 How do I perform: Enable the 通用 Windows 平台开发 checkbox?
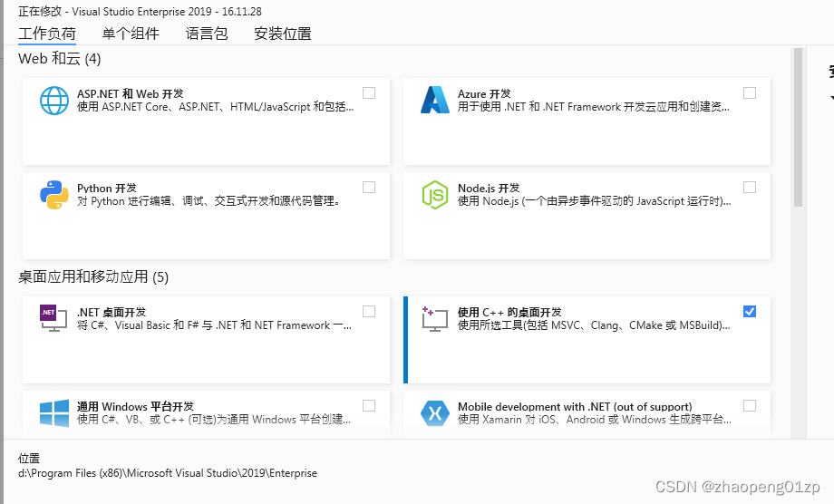click(369, 405)
